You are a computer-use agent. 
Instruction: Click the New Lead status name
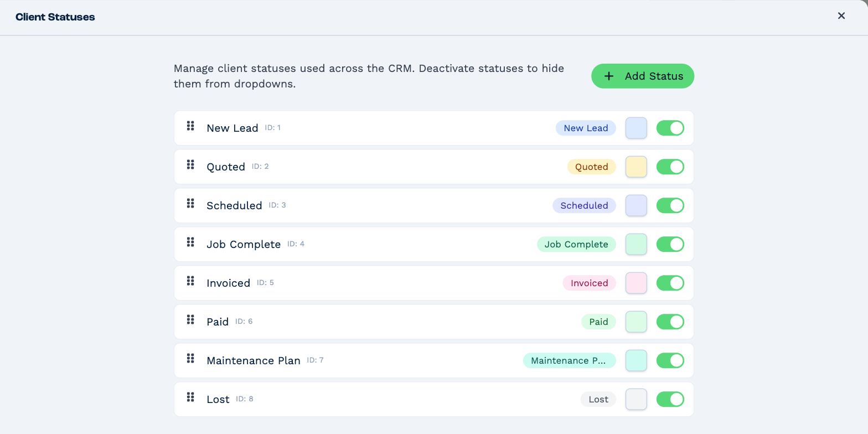(232, 128)
